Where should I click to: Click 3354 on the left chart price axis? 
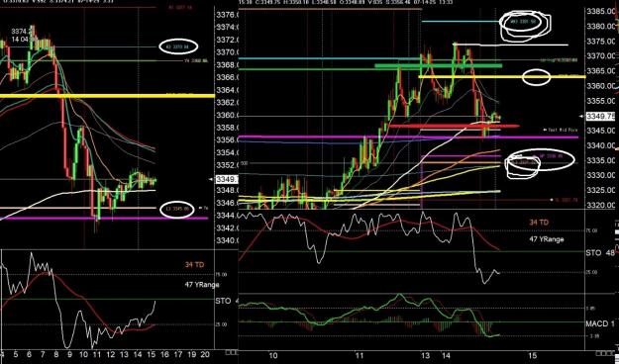[x=228, y=152]
